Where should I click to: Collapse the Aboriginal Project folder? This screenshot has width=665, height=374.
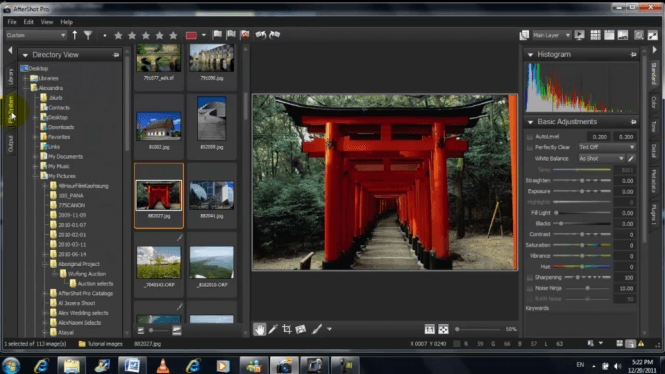[x=45, y=264]
